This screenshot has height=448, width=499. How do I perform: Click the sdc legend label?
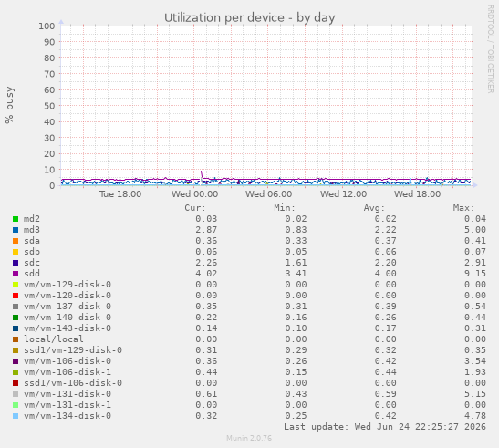[x=32, y=263]
